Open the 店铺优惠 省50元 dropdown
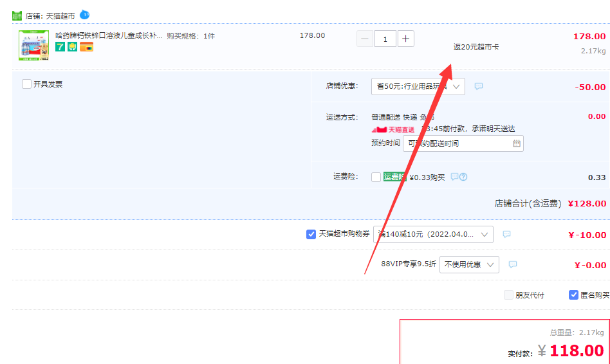The width and height of the screenshot is (610, 364). [418, 86]
